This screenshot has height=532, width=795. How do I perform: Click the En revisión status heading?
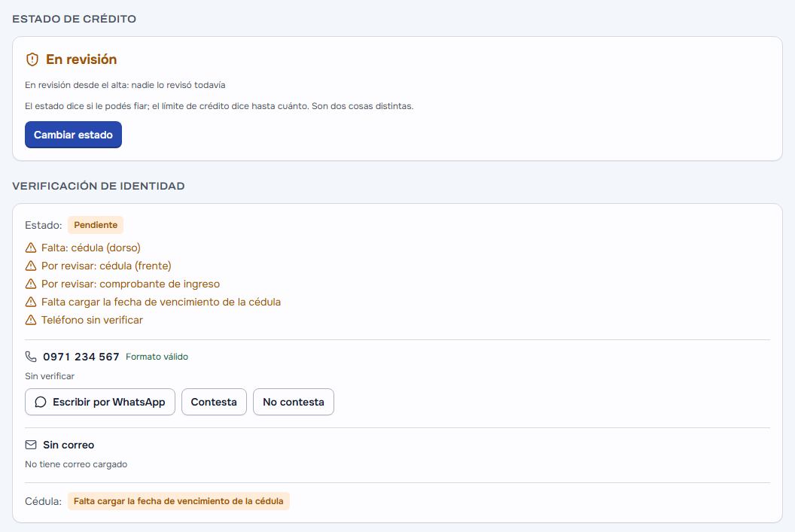tap(81, 59)
